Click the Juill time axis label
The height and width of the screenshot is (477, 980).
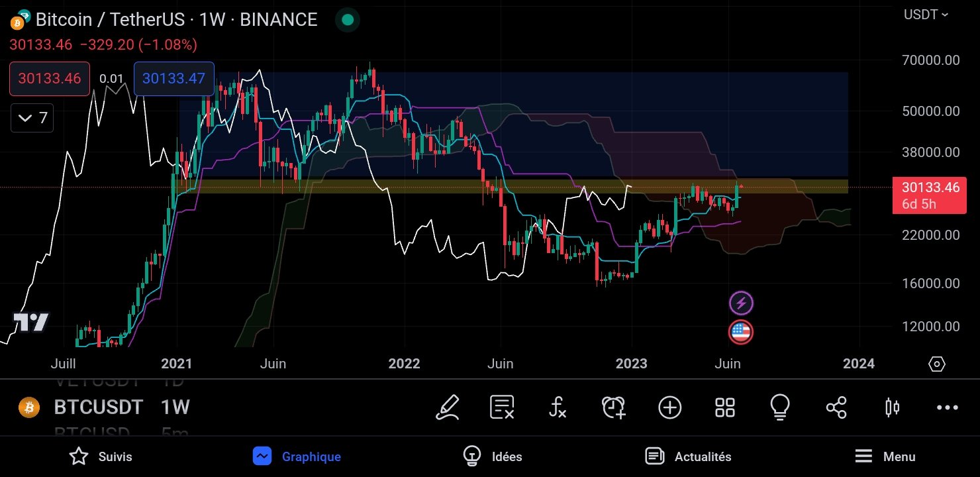click(64, 364)
